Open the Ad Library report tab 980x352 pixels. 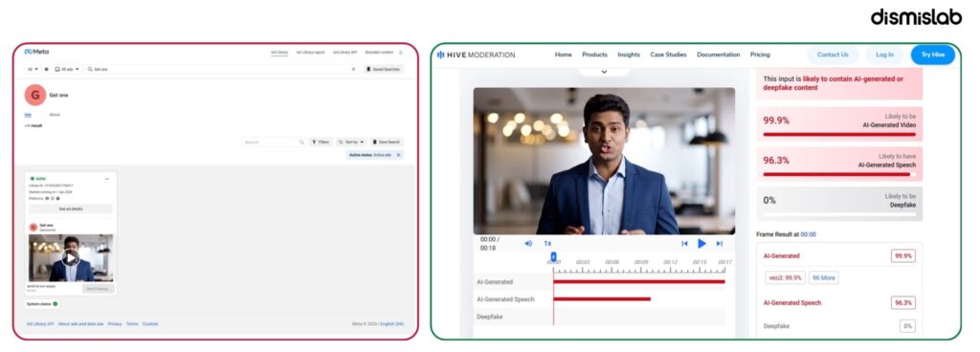(310, 53)
